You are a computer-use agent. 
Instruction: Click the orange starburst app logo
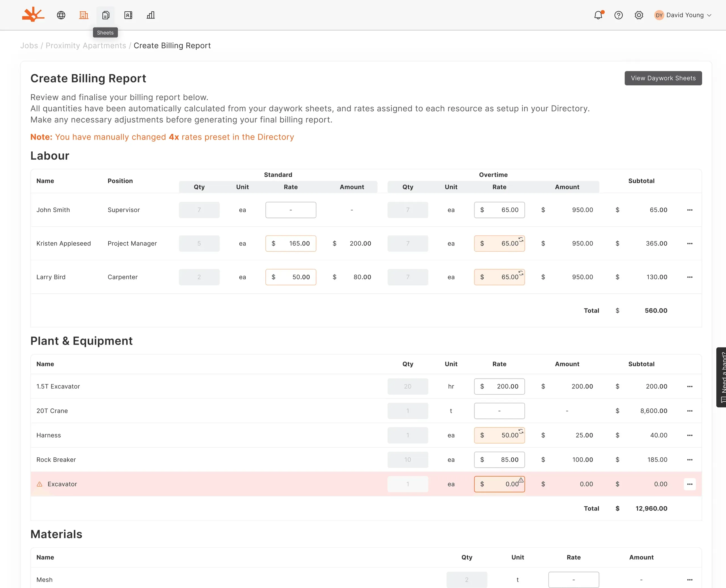coord(33,14)
